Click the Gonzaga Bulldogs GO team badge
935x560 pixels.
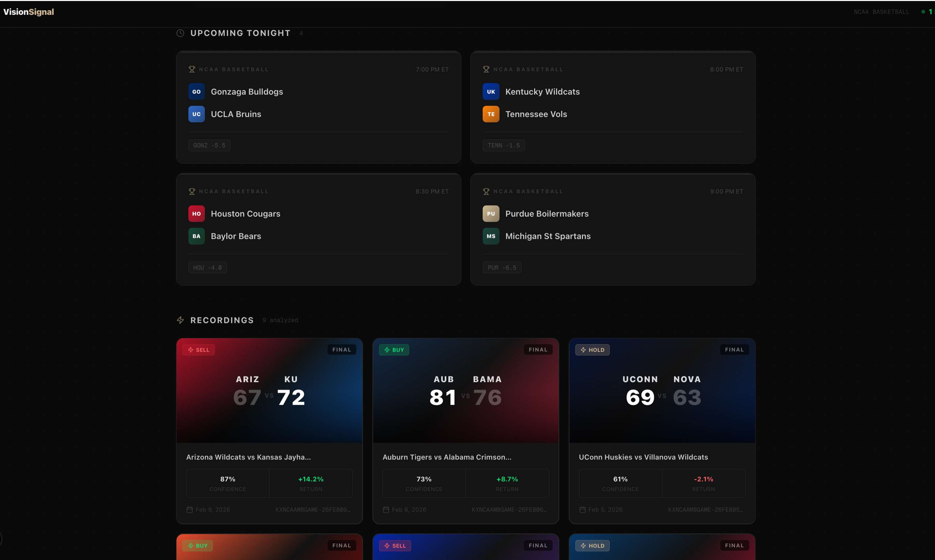click(x=196, y=92)
